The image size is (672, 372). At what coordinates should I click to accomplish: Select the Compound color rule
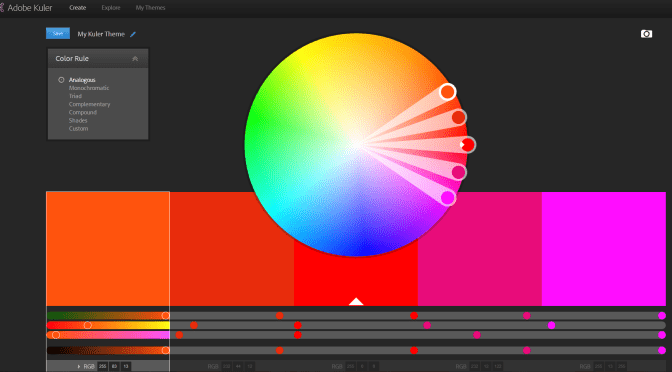[x=83, y=112]
